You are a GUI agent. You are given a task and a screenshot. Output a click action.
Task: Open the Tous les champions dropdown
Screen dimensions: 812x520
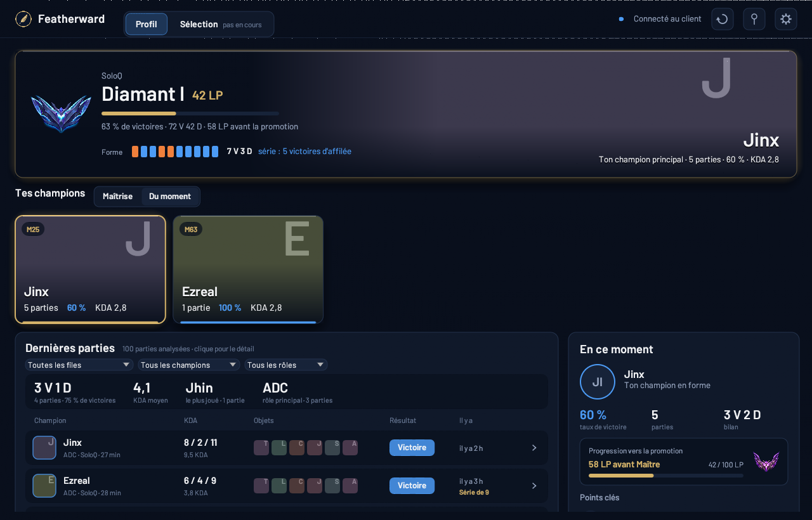coord(189,365)
